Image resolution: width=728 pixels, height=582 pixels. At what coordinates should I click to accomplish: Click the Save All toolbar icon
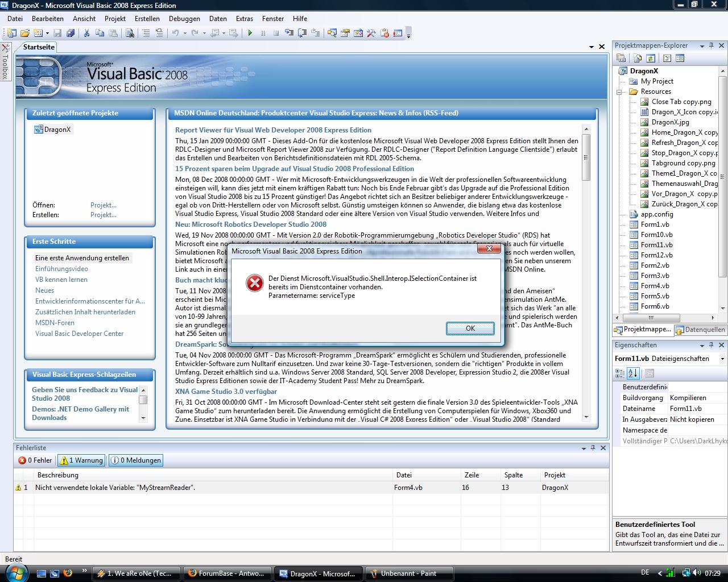coord(71,33)
